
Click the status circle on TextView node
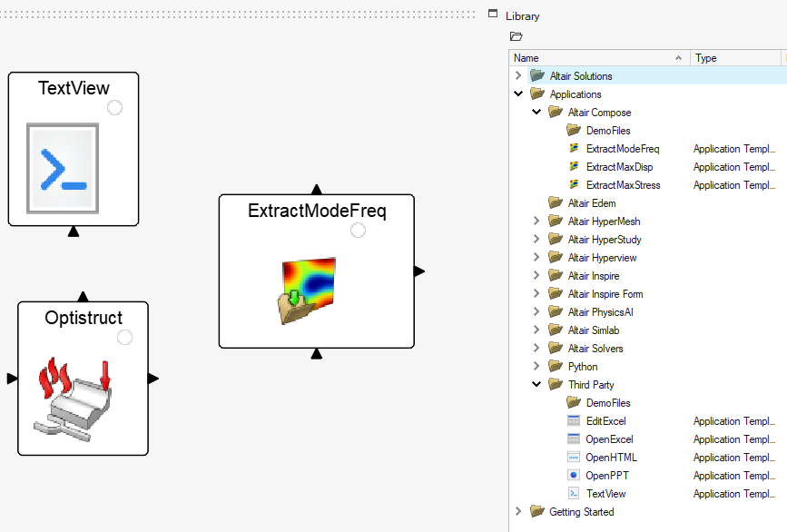coord(114,107)
